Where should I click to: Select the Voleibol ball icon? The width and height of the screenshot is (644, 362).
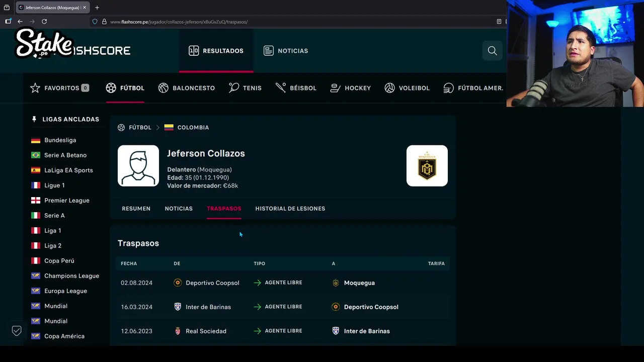(x=389, y=88)
